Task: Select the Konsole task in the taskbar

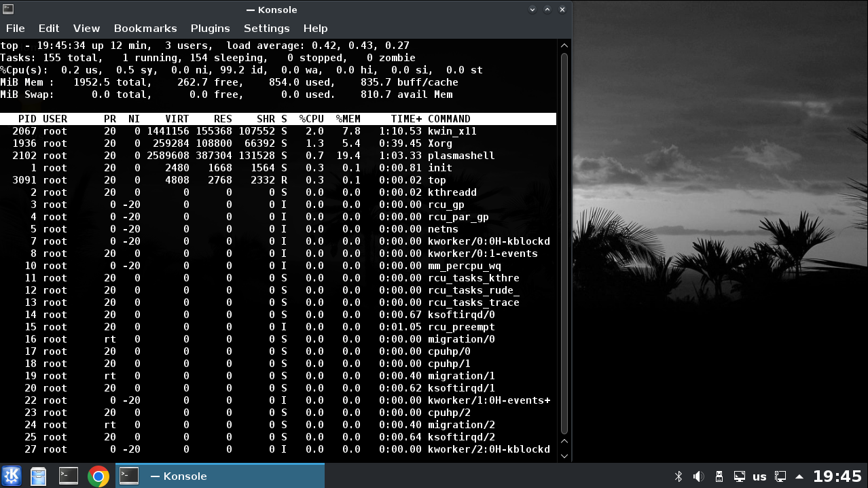Action: pos(220,476)
